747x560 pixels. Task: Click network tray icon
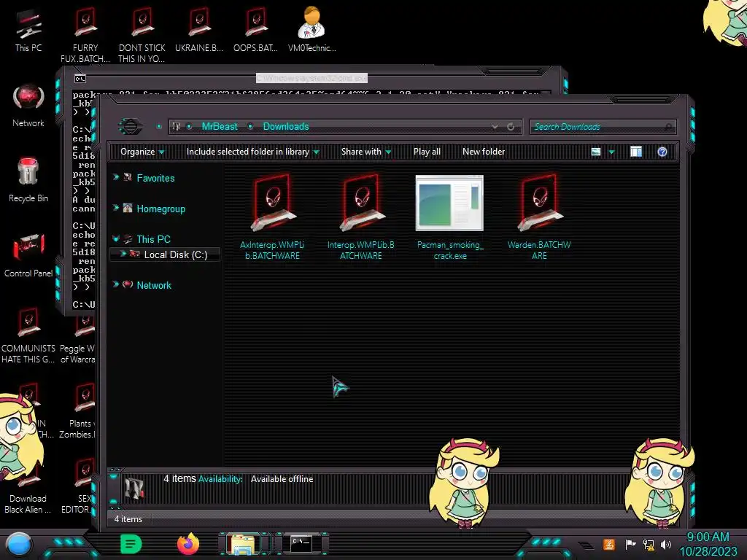pos(649,544)
